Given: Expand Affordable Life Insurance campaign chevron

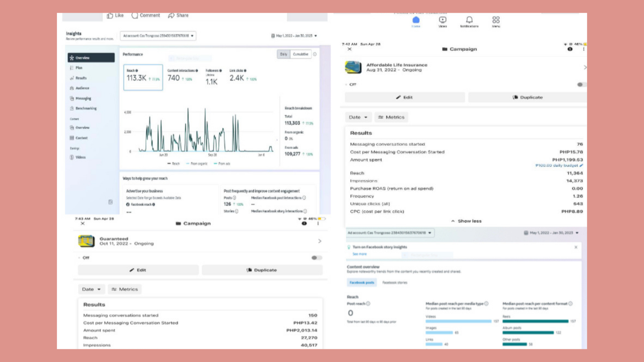Looking at the screenshot, I should pyautogui.click(x=585, y=67).
